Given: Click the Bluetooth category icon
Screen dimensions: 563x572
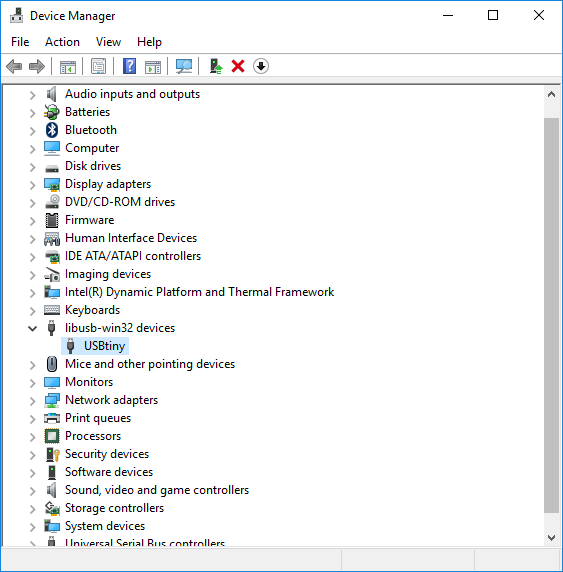Looking at the screenshot, I should coord(52,130).
